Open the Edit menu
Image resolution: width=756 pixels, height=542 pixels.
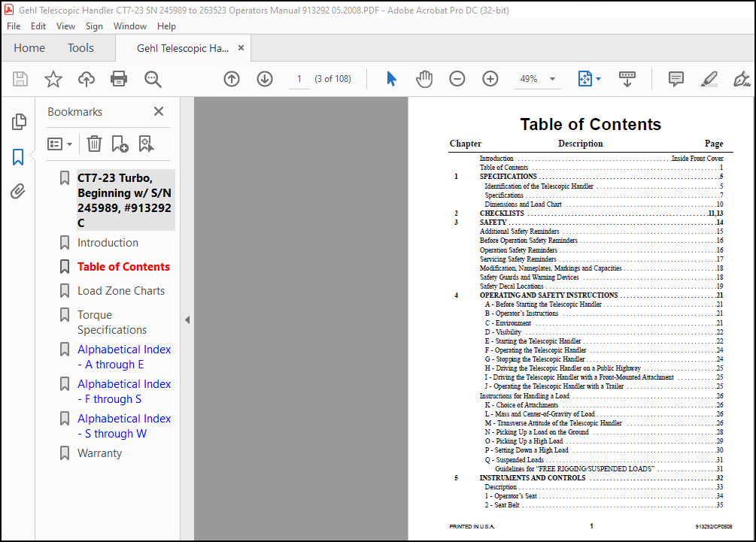tap(38, 26)
